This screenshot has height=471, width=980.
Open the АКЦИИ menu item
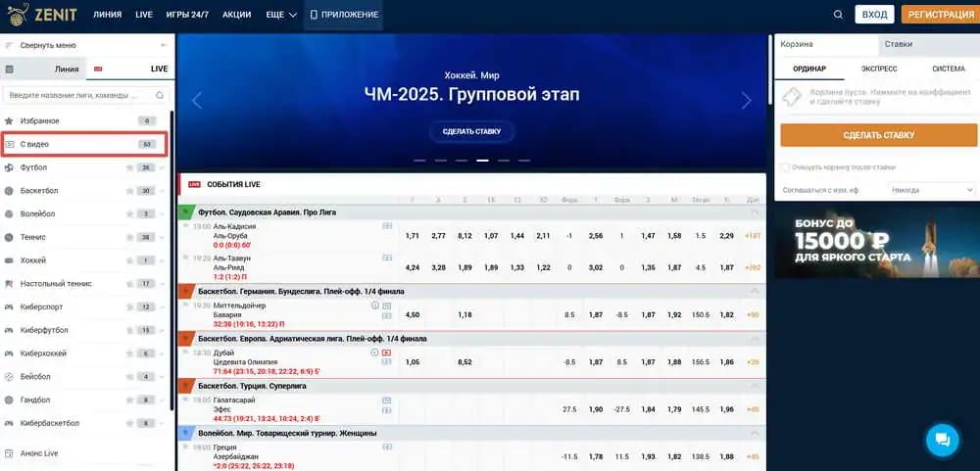(x=237, y=15)
